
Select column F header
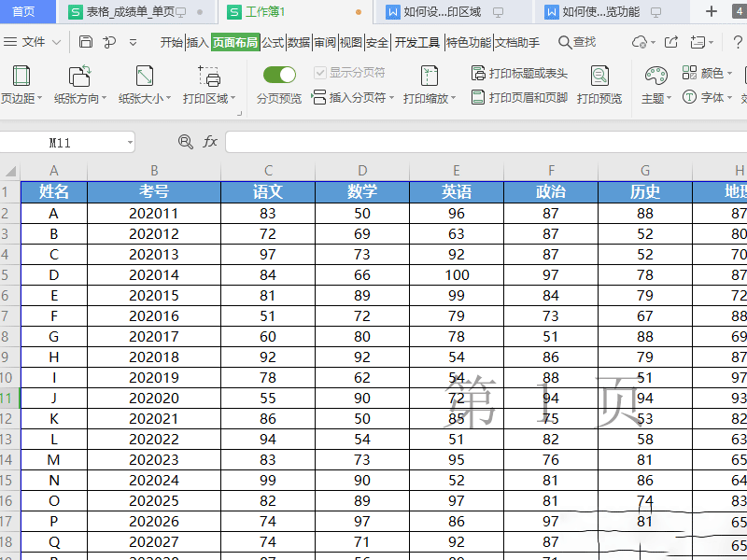551,171
